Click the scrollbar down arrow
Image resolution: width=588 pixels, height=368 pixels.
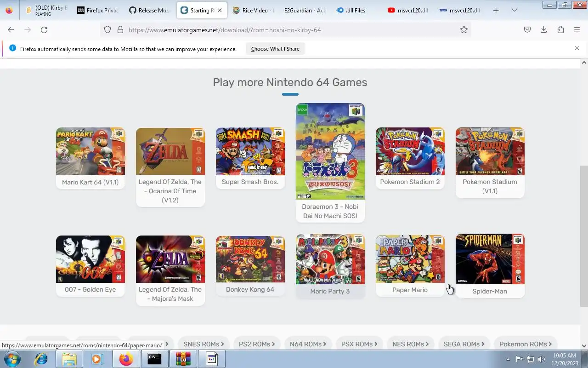[584, 345]
